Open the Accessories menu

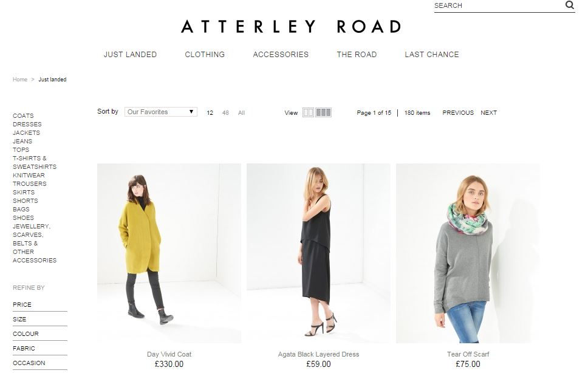[x=281, y=55]
